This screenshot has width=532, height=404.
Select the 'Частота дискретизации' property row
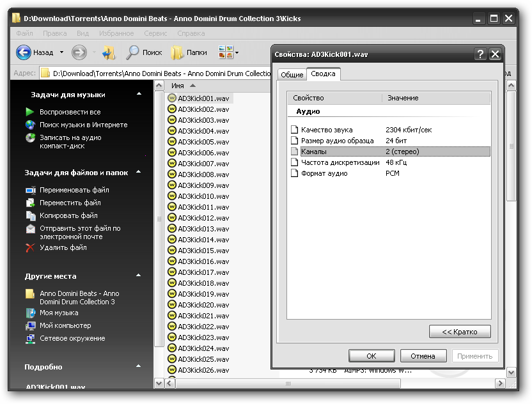click(x=340, y=162)
